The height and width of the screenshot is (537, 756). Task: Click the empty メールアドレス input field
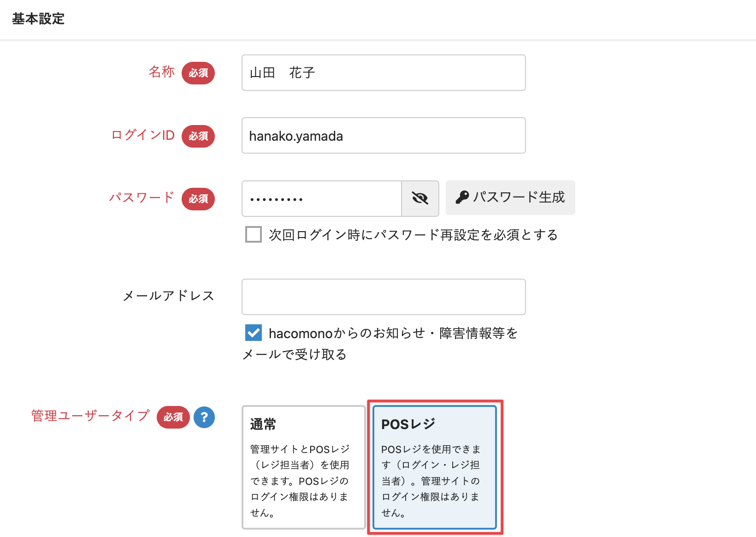tap(383, 297)
